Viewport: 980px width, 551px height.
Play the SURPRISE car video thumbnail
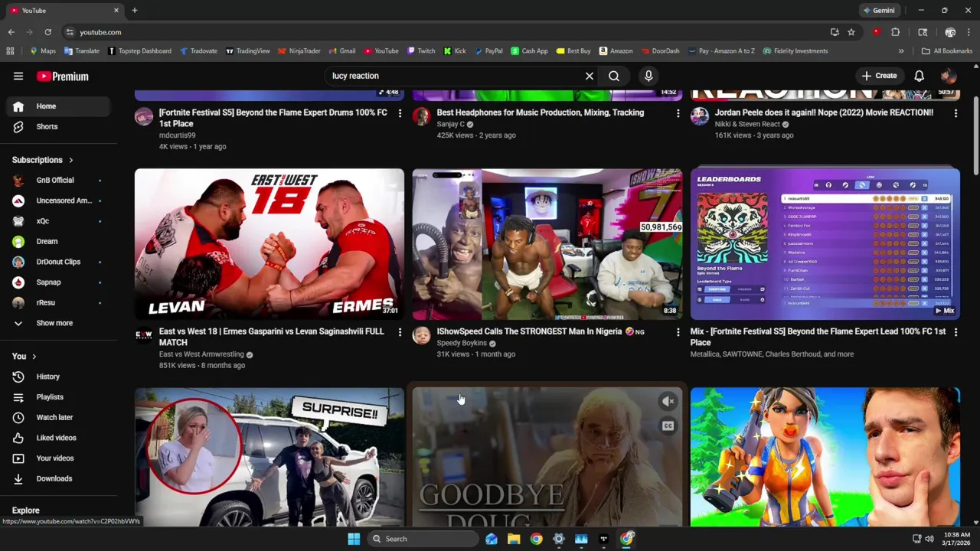click(269, 457)
